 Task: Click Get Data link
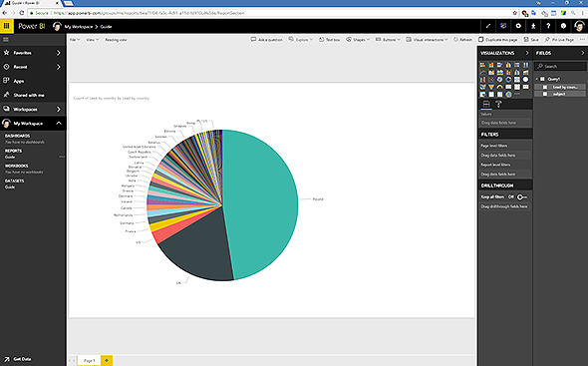tap(22, 359)
